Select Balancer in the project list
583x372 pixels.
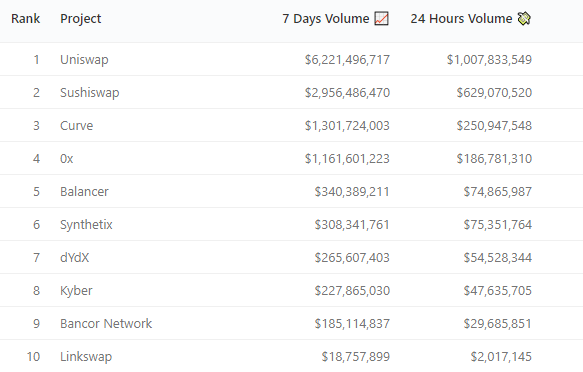click(84, 192)
